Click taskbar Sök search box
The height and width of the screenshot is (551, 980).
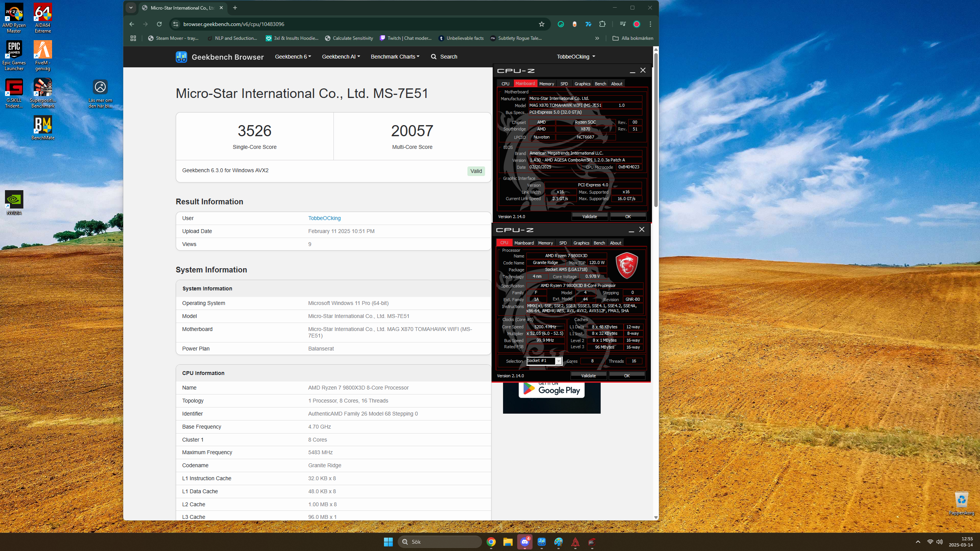pyautogui.click(x=439, y=542)
